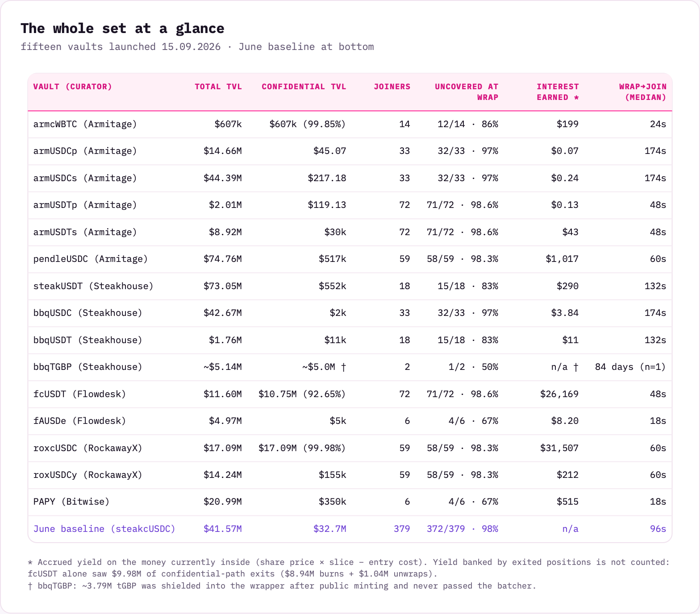This screenshot has width=700, height=614.
Task: Select the "fAUSDe (Flowdesk)" vault name
Action: click(80, 421)
